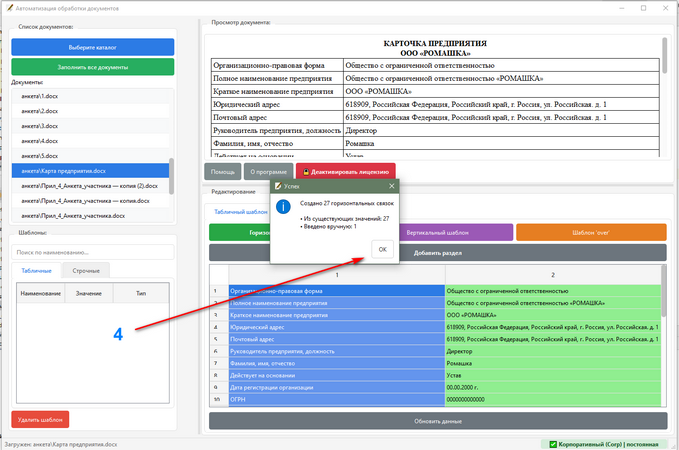Select blue cell Фамилия, имя, отчество
The width and height of the screenshot is (679, 450).
pyautogui.click(x=337, y=363)
